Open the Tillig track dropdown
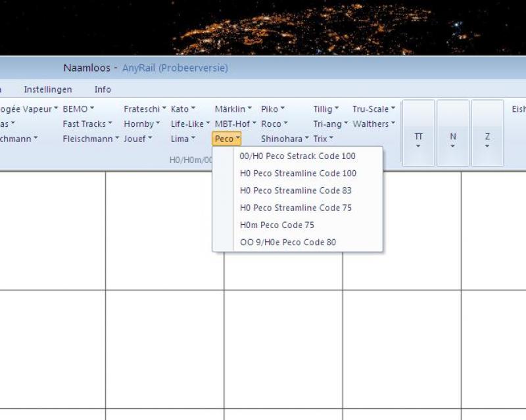This screenshot has width=526, height=420. coord(325,109)
